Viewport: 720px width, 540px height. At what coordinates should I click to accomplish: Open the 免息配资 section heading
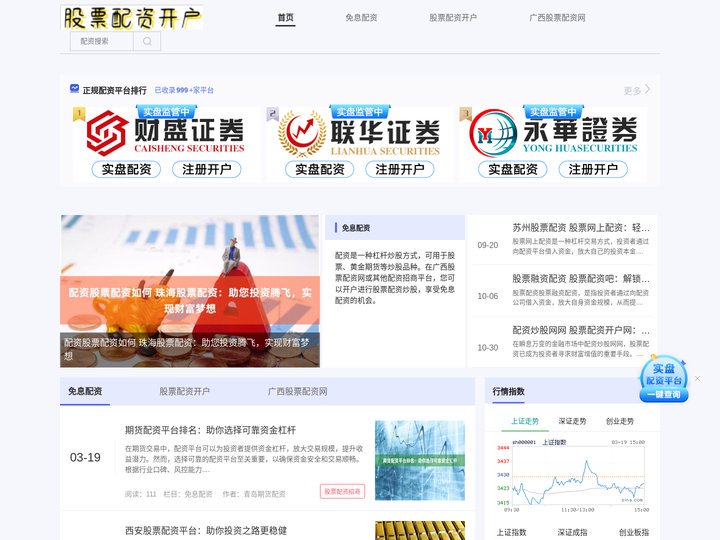(x=356, y=228)
